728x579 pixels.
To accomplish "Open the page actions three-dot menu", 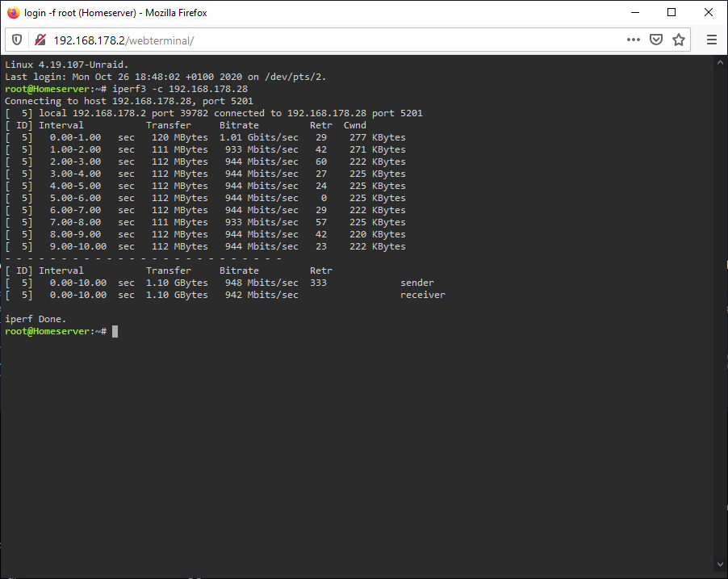I will 634,40.
